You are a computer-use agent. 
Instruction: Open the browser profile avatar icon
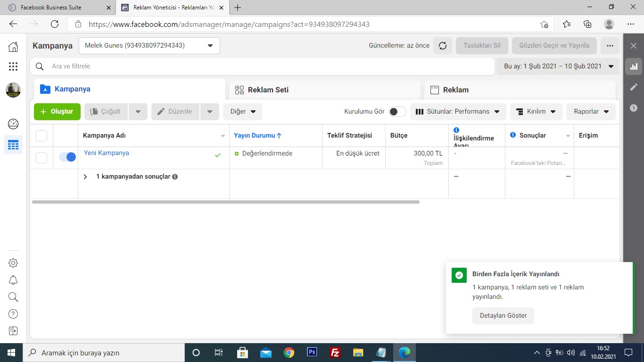tap(609, 24)
